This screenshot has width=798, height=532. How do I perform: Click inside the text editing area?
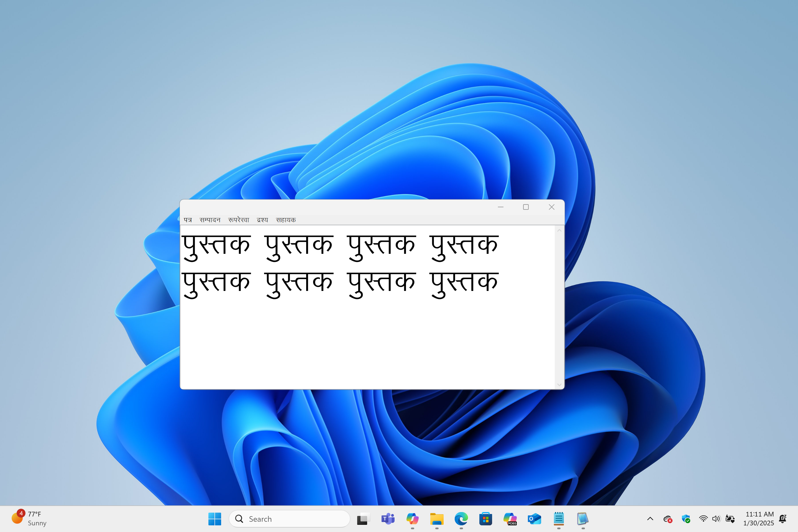[x=366, y=339]
